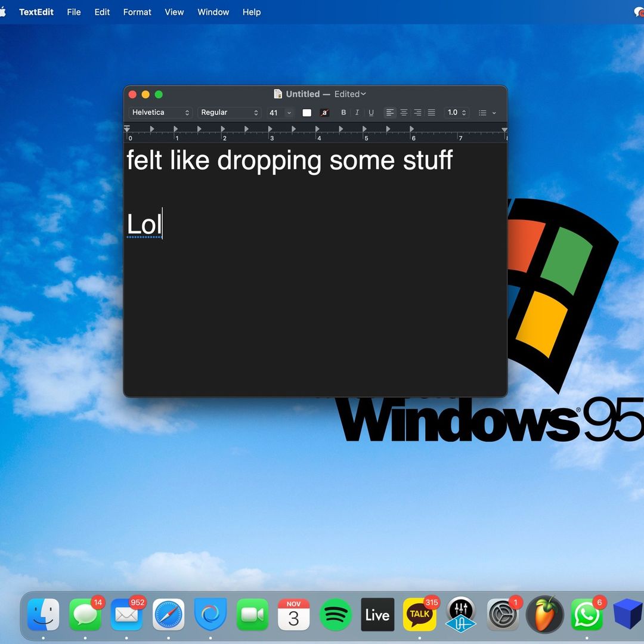The height and width of the screenshot is (644, 644).
Task: Open the 1.0 line spacing dropdown
Action: point(457,113)
